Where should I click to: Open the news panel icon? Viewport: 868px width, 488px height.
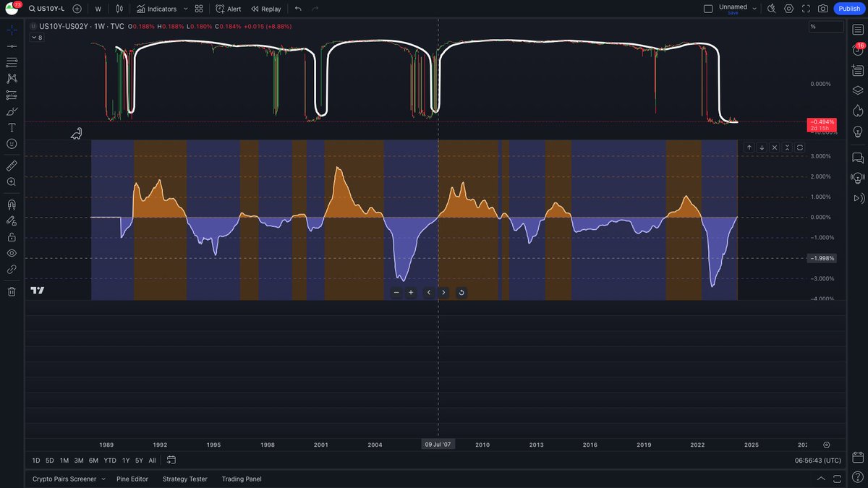858,70
